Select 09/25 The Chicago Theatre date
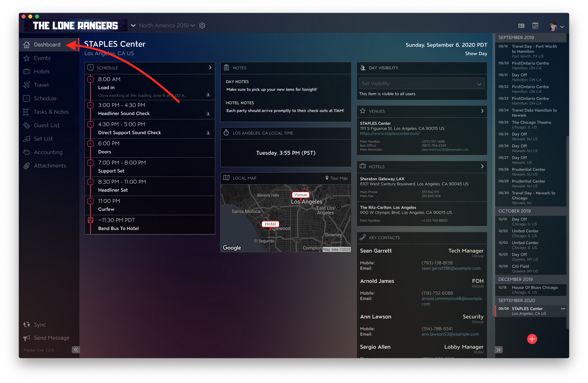588x383 pixels. [x=530, y=125]
